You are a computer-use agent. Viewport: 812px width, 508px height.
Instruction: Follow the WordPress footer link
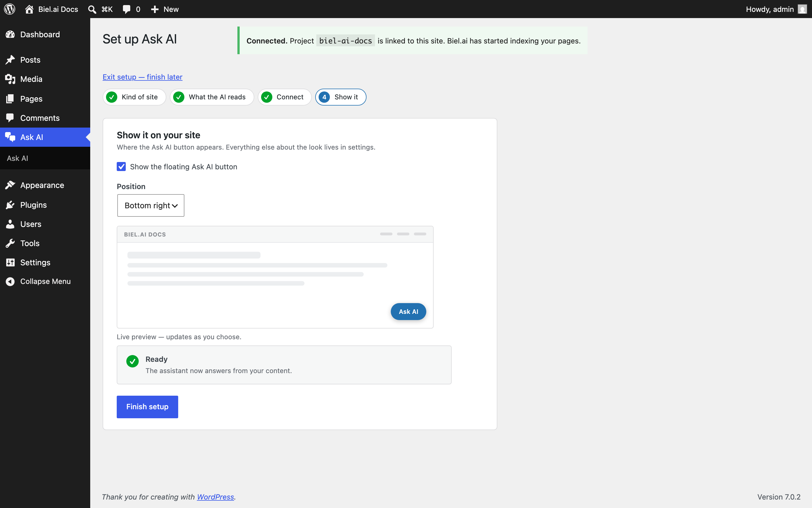(x=215, y=497)
